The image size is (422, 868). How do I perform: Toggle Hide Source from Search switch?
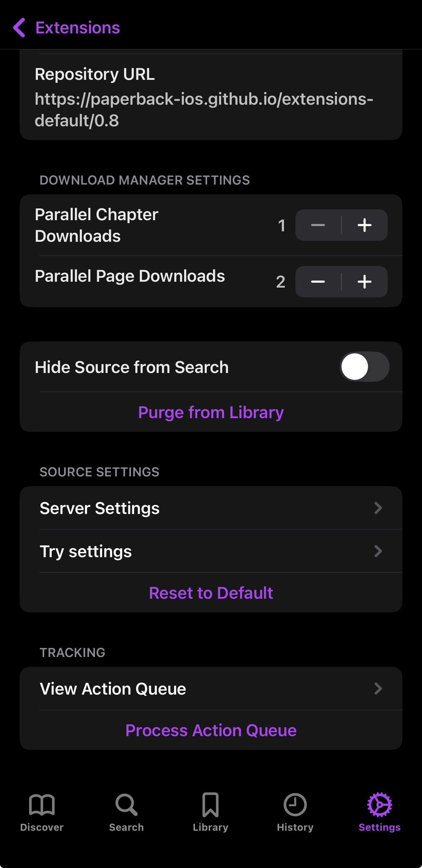(x=364, y=367)
